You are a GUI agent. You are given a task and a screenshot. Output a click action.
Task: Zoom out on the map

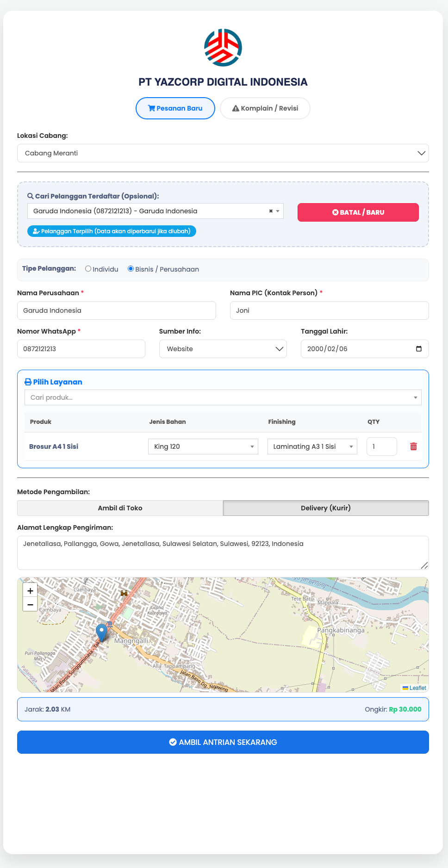(x=30, y=604)
